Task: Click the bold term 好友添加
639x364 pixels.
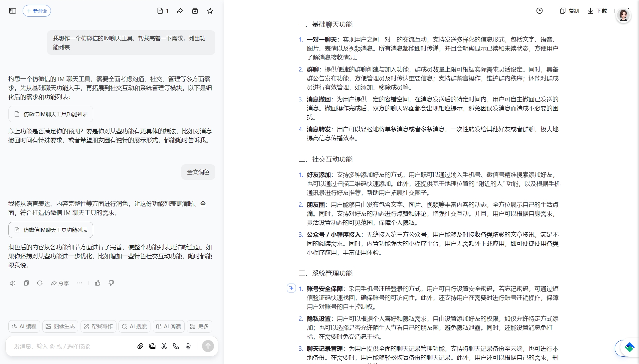Action: pos(319,175)
